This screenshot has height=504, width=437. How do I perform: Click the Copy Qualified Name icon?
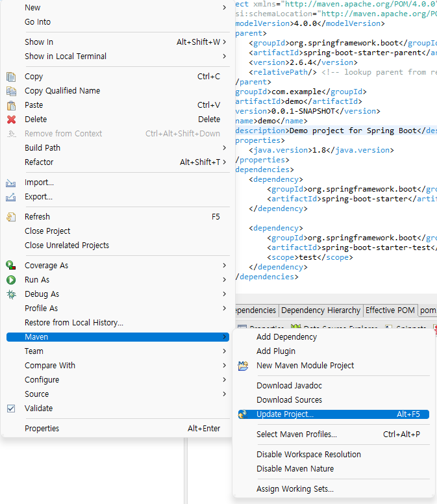(11, 91)
